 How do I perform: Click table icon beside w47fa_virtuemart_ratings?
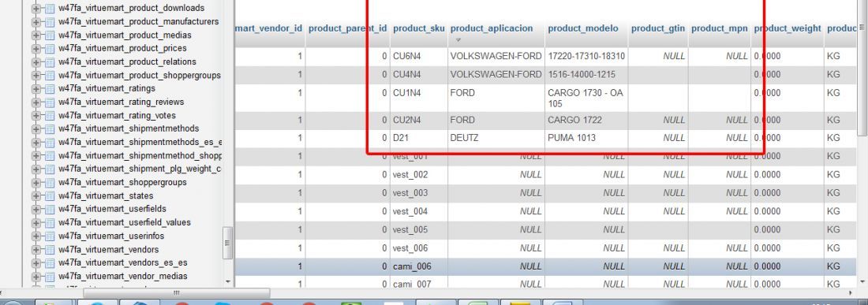49,89
